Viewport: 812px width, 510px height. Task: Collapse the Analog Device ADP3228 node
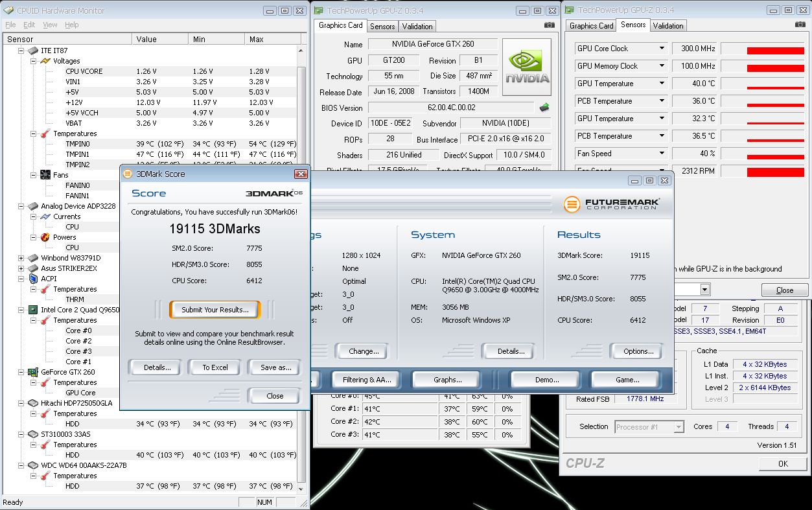coord(21,206)
